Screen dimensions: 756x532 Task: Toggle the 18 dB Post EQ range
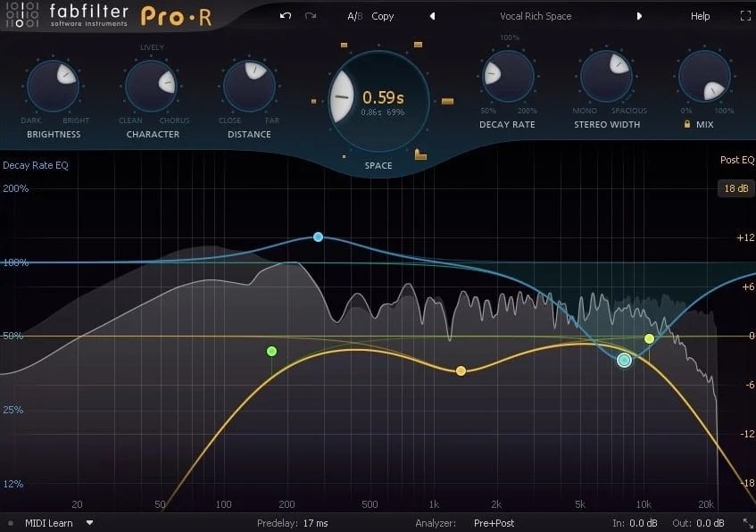click(735, 188)
